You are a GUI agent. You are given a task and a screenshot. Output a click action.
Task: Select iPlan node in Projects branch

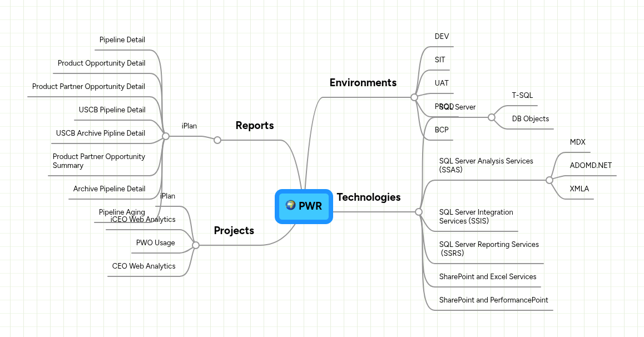[167, 196]
